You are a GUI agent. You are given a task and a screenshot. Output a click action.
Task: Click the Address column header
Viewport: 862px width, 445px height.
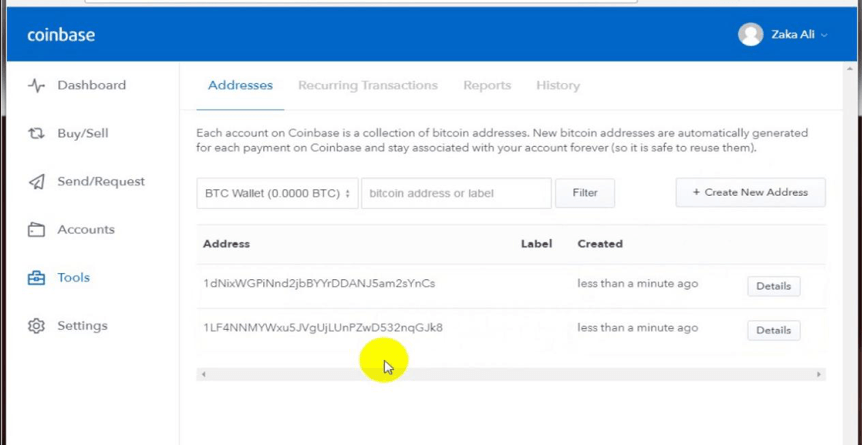(226, 244)
